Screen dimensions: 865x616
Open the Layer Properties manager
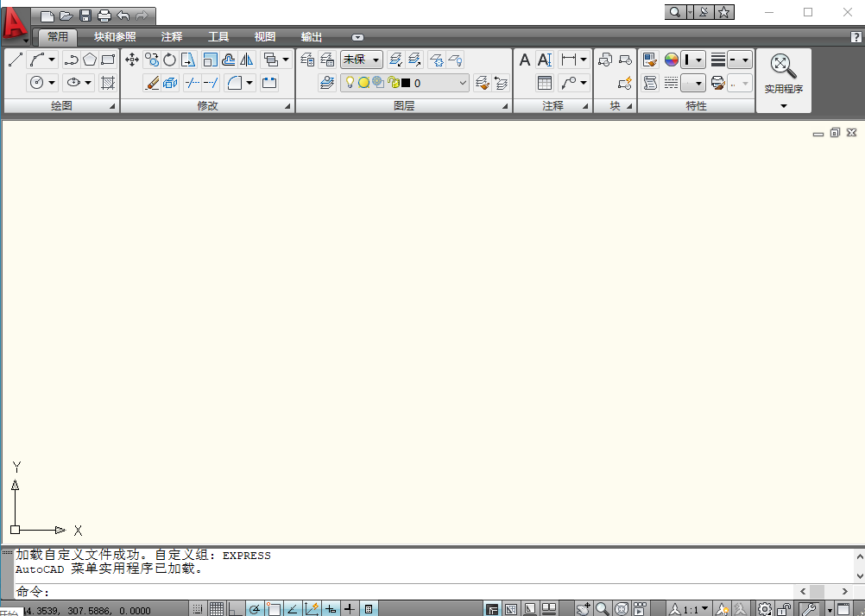click(x=326, y=82)
